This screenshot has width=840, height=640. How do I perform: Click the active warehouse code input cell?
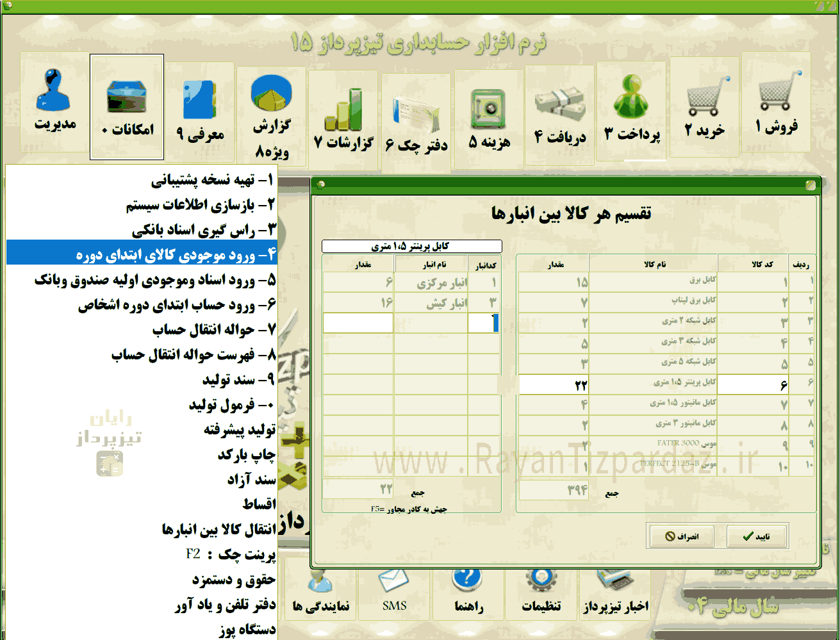pos(483,323)
